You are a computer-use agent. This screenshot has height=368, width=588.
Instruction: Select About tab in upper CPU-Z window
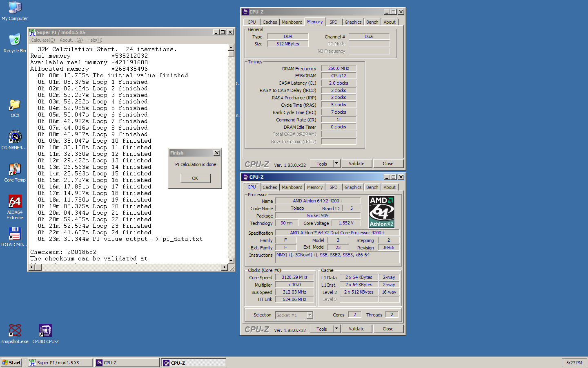pos(390,22)
